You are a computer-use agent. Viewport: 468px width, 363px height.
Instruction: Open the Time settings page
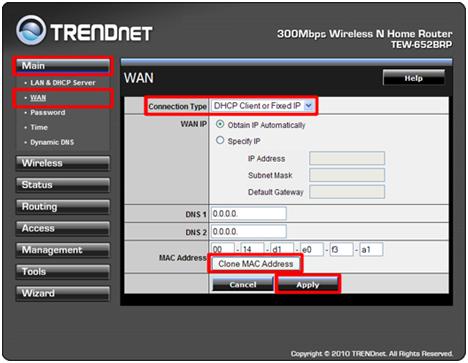click(x=39, y=127)
